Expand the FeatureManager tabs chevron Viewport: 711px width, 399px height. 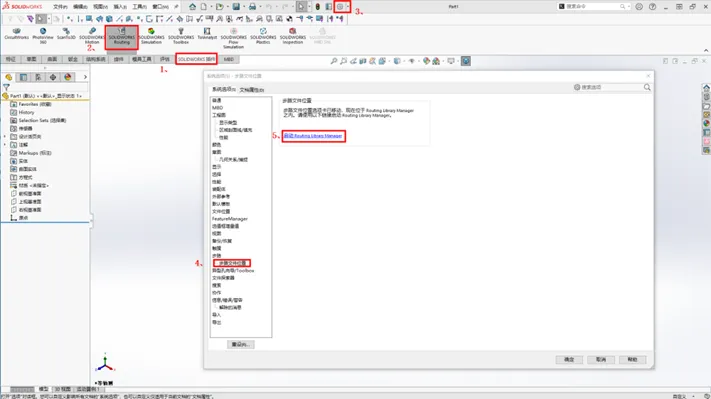pos(85,77)
